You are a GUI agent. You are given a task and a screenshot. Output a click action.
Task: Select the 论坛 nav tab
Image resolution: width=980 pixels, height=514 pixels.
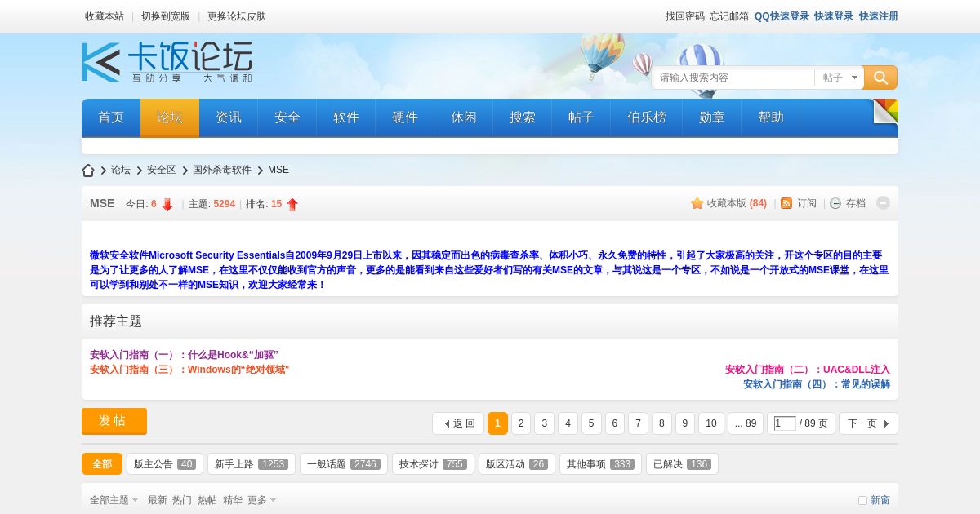(170, 117)
